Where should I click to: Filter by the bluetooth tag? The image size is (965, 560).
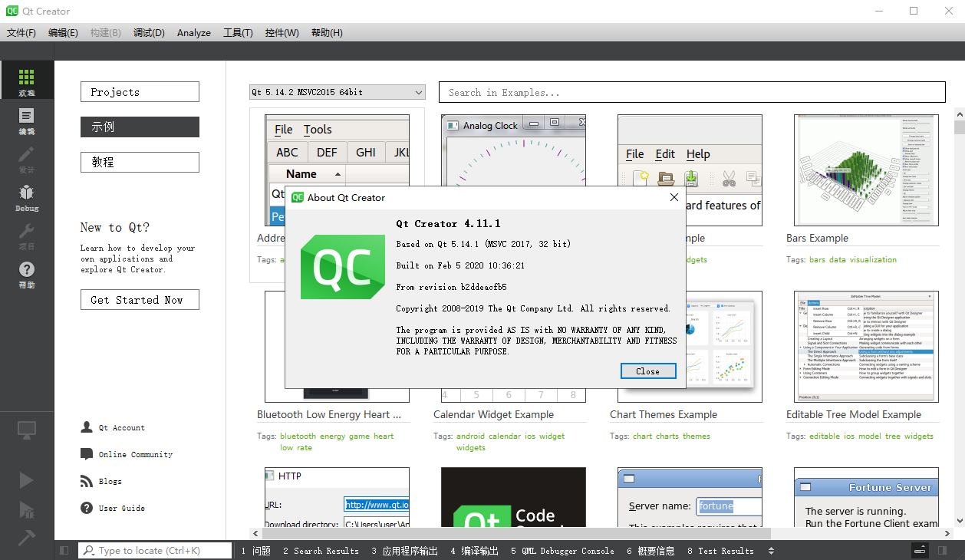(x=298, y=436)
